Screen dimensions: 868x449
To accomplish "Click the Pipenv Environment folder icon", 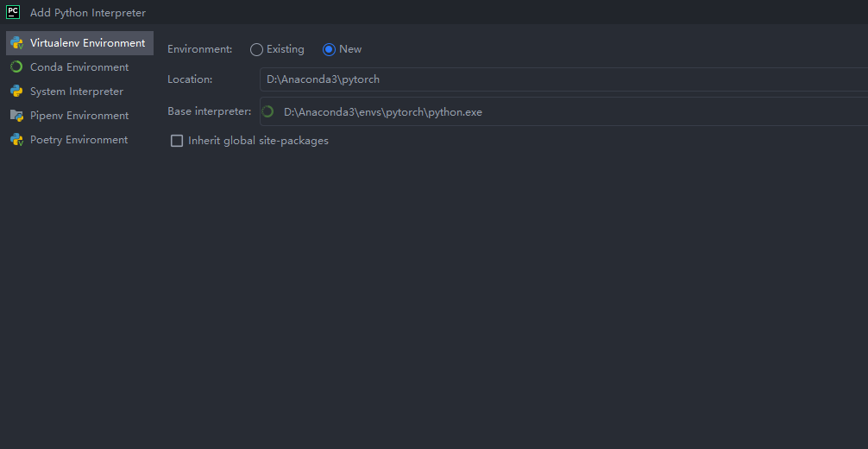I will point(16,116).
